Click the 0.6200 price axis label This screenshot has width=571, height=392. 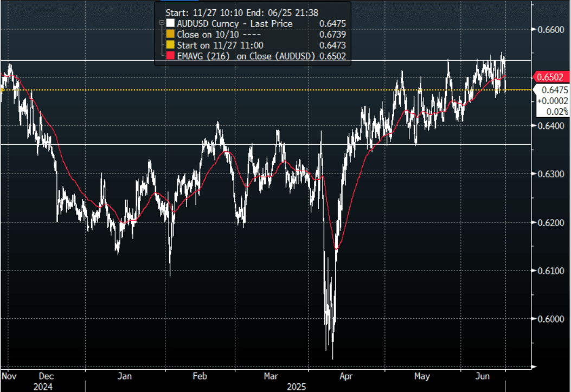(x=551, y=222)
